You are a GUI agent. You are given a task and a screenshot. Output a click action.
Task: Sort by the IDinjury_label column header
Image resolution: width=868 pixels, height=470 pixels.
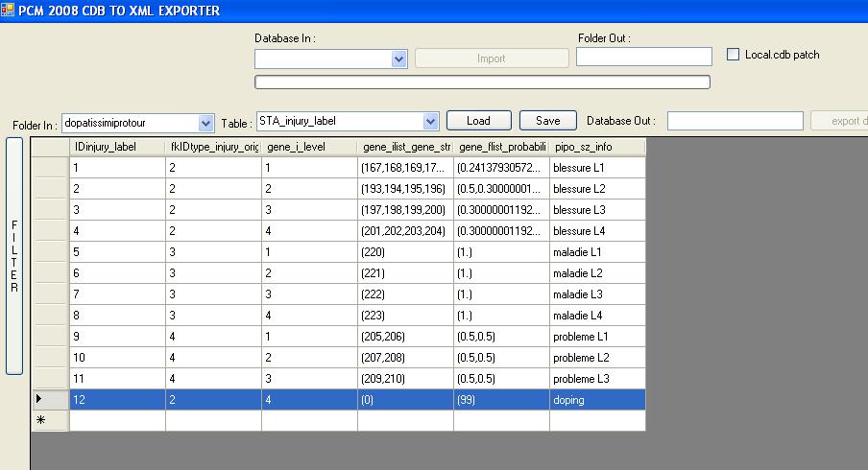[x=117, y=147]
